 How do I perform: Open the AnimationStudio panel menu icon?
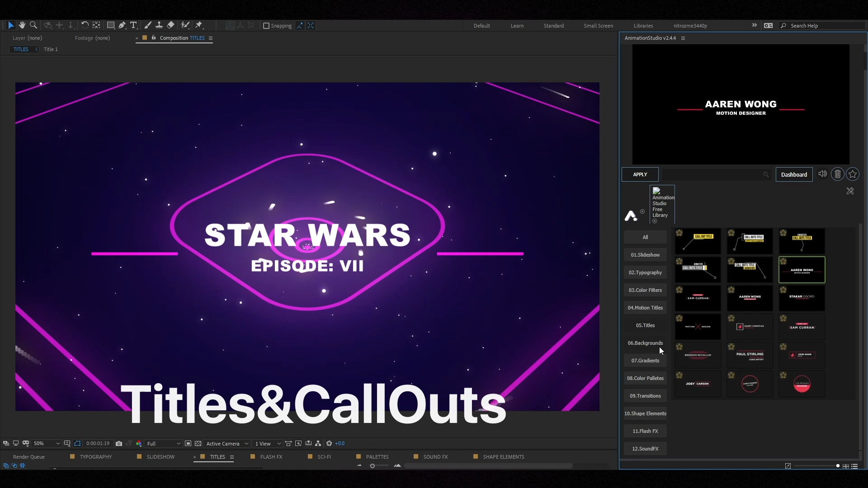683,38
